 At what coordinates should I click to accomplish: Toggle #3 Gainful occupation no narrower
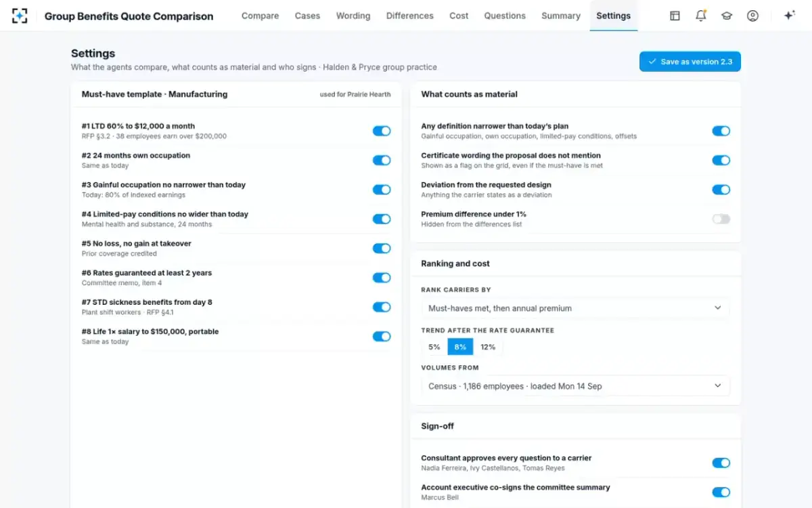tap(382, 190)
